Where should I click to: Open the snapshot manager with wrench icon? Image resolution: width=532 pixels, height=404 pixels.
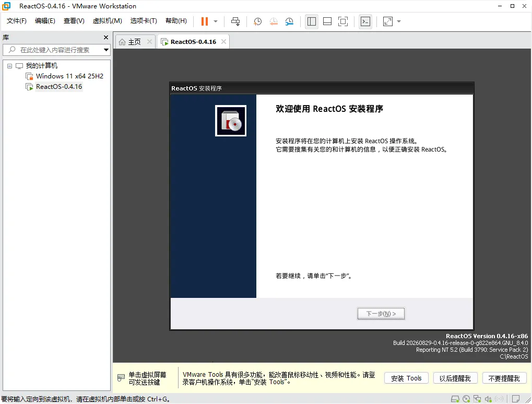289,21
